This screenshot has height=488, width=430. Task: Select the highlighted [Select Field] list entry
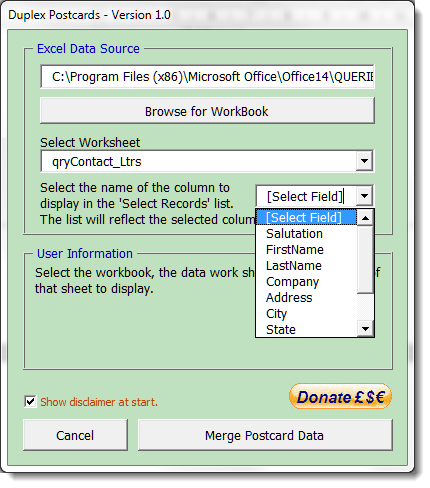[306, 217]
